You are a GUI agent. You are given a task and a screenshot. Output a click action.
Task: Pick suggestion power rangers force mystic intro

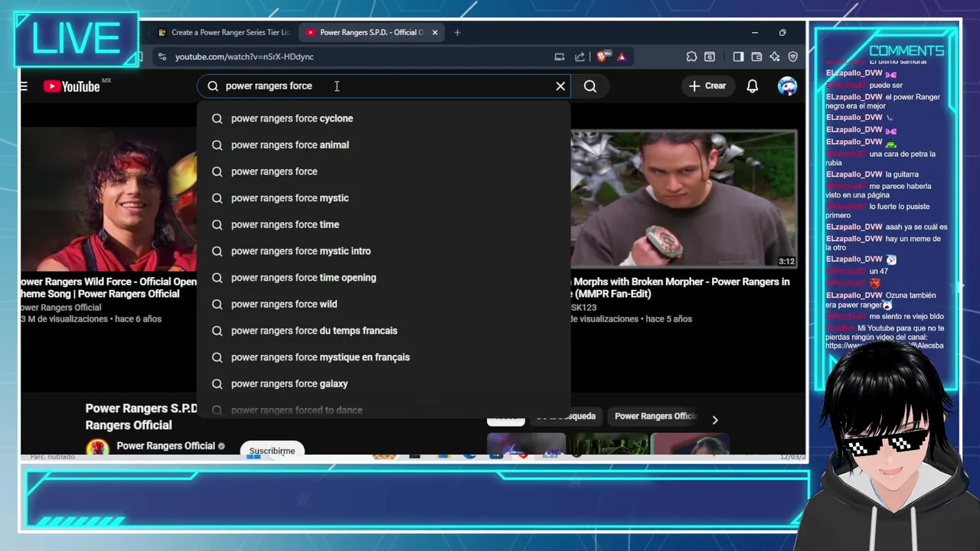point(384,251)
